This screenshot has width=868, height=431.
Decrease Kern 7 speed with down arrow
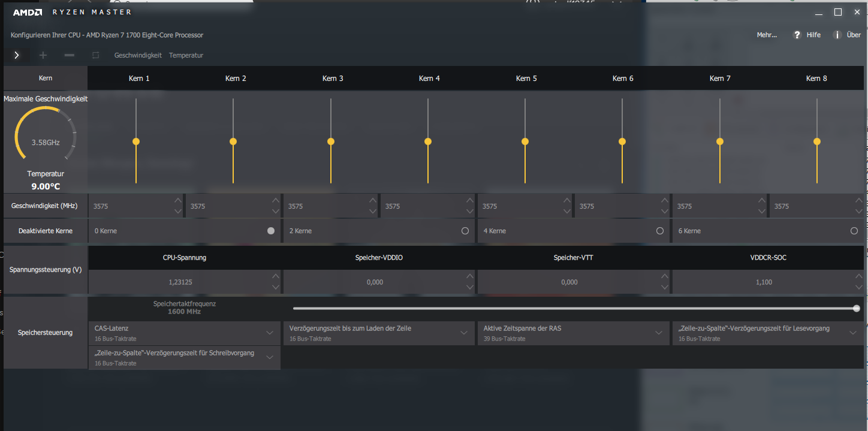point(762,212)
